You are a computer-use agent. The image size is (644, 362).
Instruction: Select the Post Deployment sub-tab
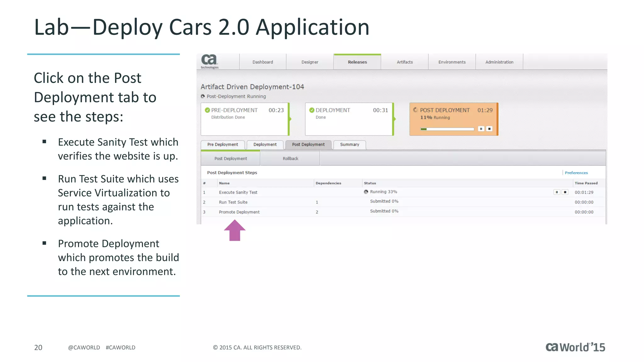point(230,158)
